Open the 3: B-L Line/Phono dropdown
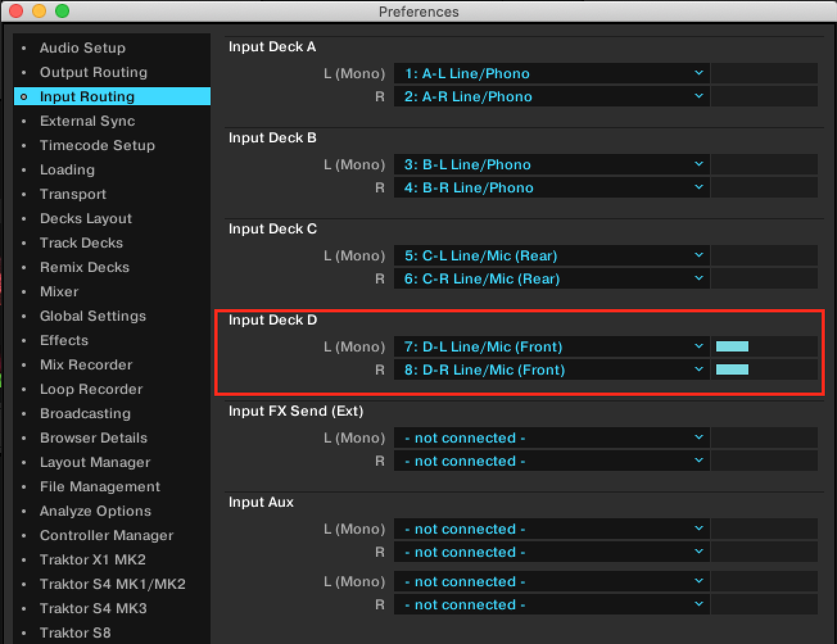837x644 pixels. point(552,165)
